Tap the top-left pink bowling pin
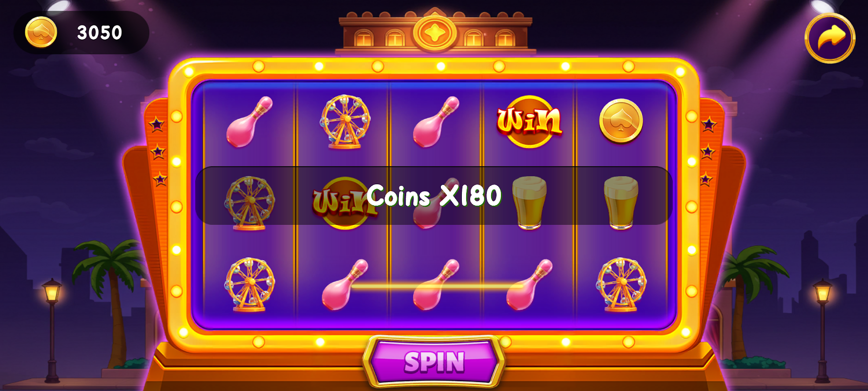The image size is (868, 391). (x=249, y=122)
